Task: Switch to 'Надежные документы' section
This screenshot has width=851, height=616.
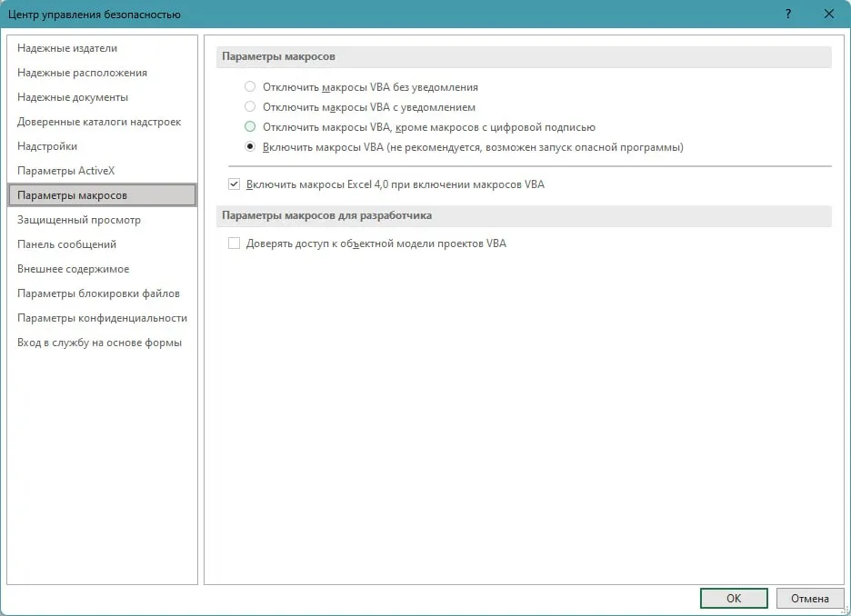Action: [73, 97]
